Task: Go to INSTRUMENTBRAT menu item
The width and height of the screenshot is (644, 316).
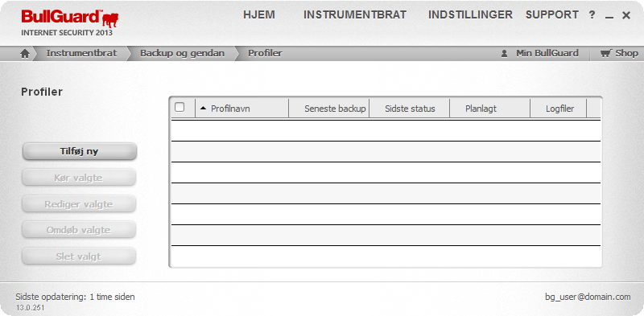Action: [355, 14]
